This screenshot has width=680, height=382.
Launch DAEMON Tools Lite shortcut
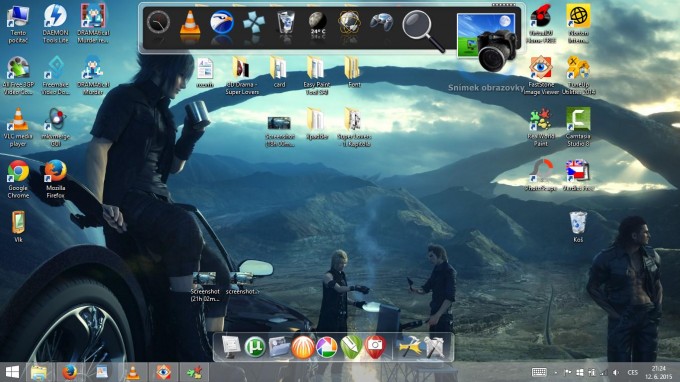pyautogui.click(x=56, y=23)
